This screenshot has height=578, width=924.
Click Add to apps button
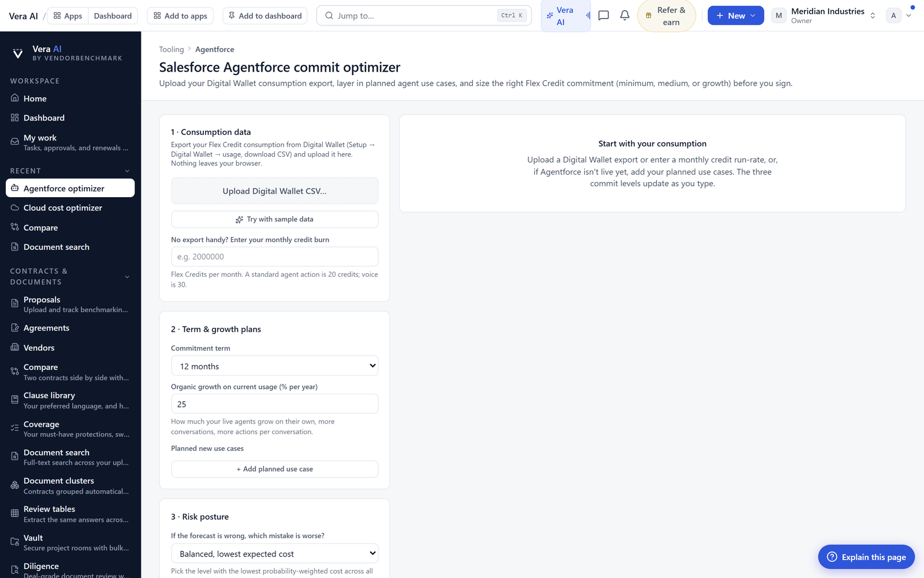pyautogui.click(x=180, y=16)
